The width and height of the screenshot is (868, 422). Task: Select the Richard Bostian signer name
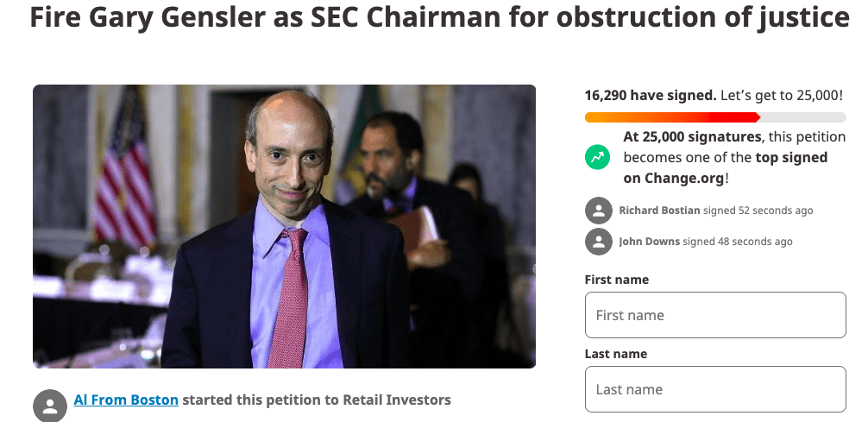click(x=659, y=211)
